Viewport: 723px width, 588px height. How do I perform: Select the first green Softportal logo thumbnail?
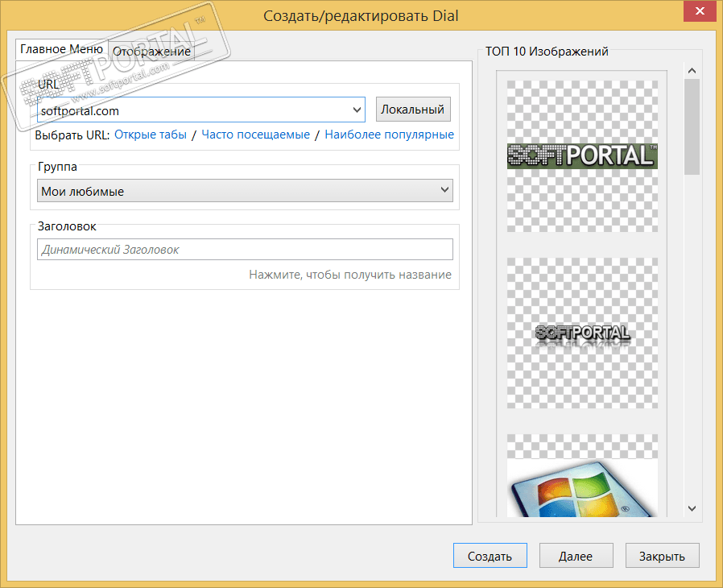pos(582,156)
